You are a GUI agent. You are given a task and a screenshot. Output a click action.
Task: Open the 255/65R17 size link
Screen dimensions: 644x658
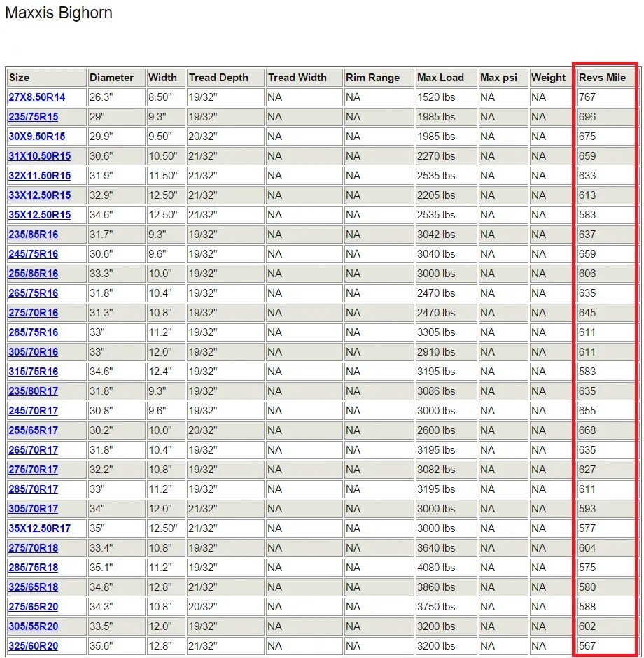[34, 430]
